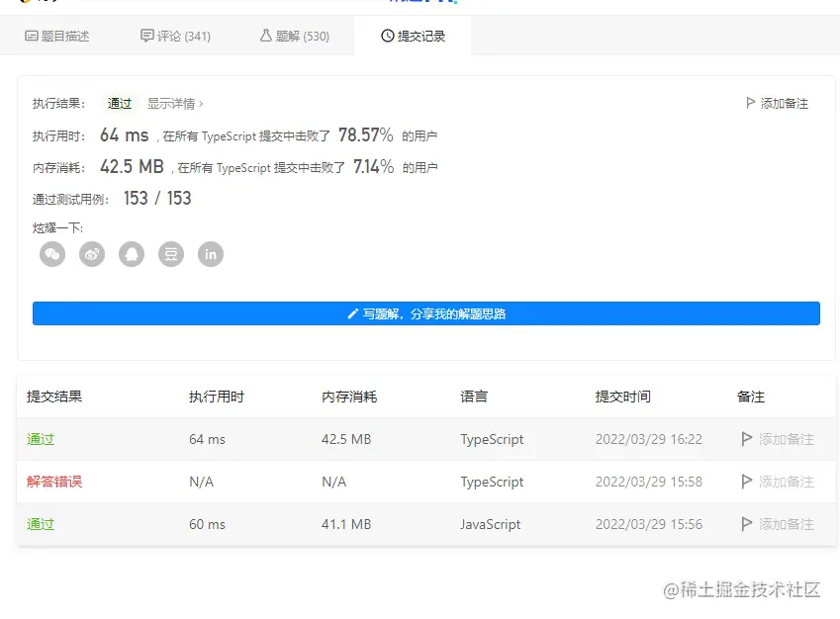
Task: Click flask icon on 题解 tab
Action: pos(266,36)
